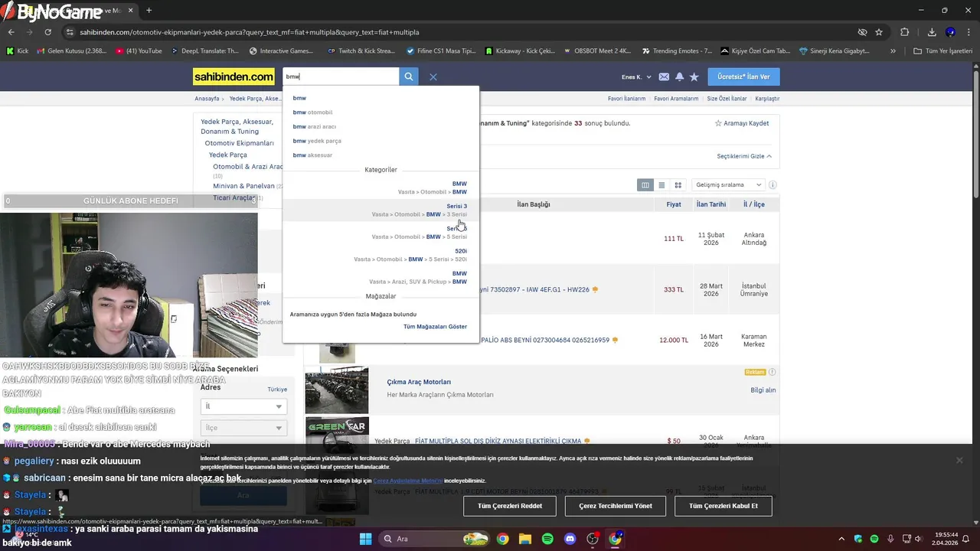Click Aramayı Kaydet to save search
Screen dimensions: 980x551
[x=742, y=123]
